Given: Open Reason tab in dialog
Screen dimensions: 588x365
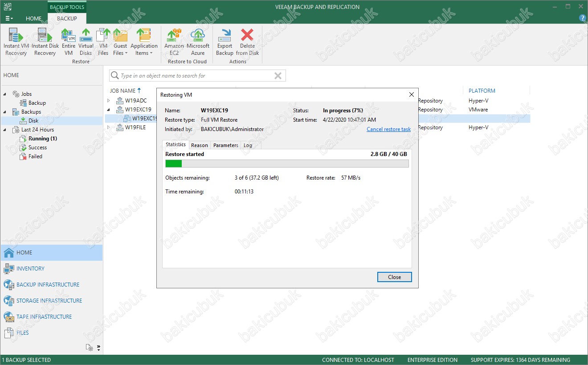Looking at the screenshot, I should click(x=200, y=145).
